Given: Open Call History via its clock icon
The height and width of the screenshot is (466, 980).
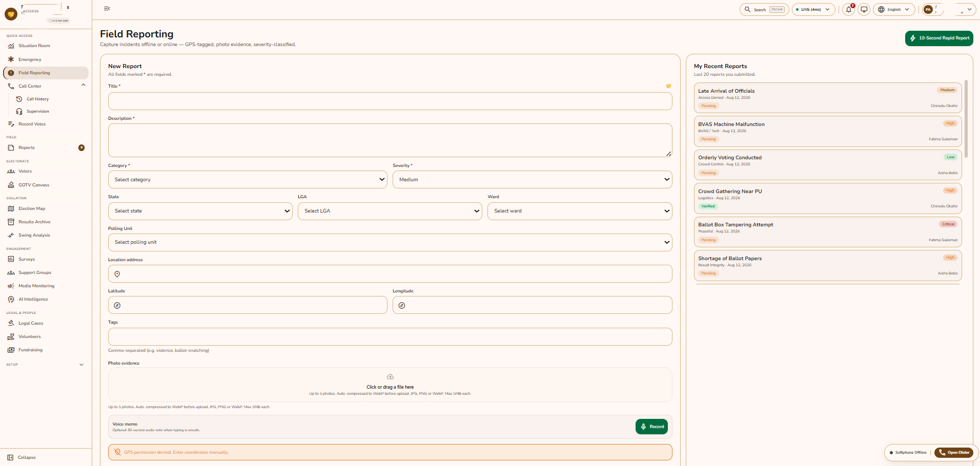Looking at the screenshot, I should [19, 99].
